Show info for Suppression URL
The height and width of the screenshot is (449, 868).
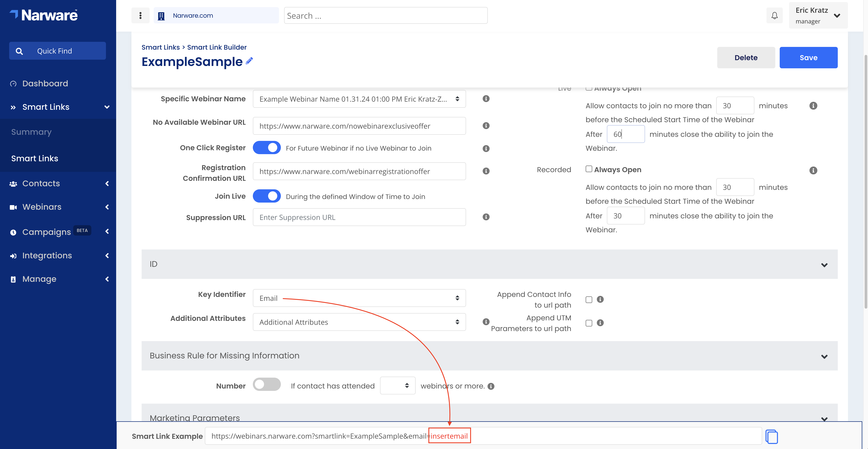point(486,217)
